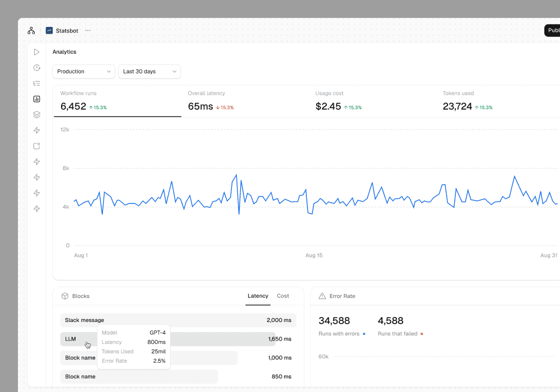This screenshot has height=392, width=560.
Task: Click the warning triangle beside Error Rate
Action: 322,296
